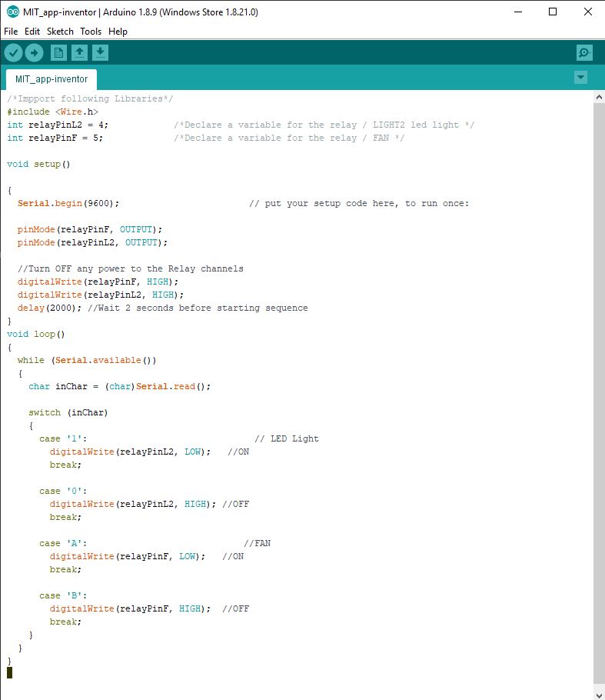The height and width of the screenshot is (700, 605).
Task: Click the Verify sketch checkmark button
Action: tap(13, 53)
